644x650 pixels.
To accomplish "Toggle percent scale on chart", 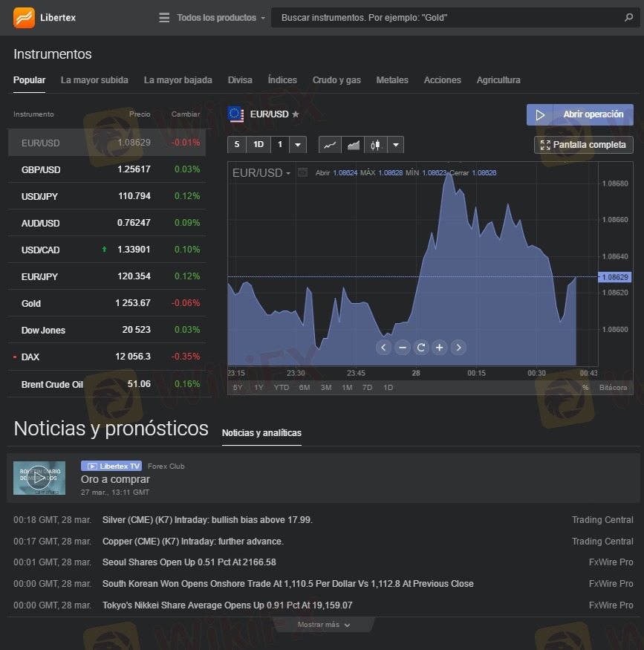I will (585, 388).
